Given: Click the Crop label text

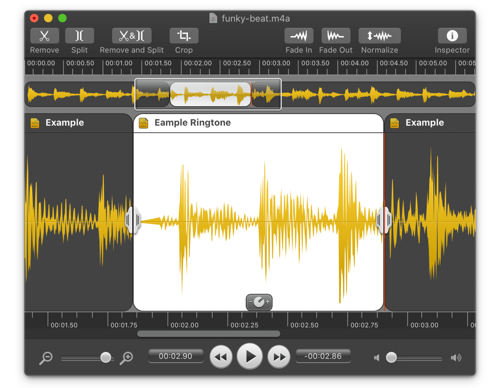Looking at the screenshot, I should tap(184, 50).
